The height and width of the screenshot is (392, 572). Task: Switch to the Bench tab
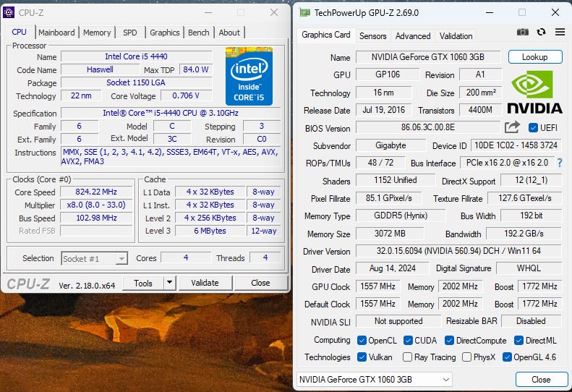point(199,33)
